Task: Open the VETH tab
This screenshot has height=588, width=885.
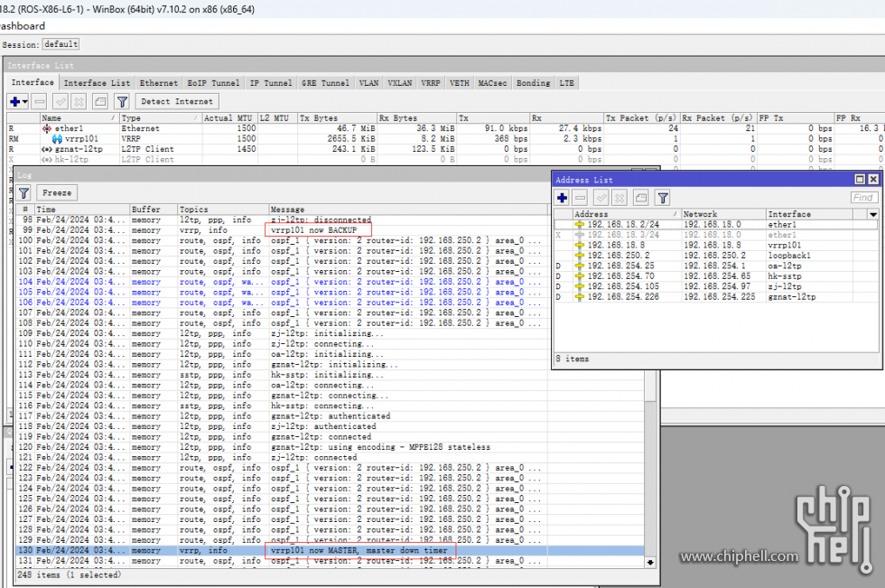Action: [460, 83]
